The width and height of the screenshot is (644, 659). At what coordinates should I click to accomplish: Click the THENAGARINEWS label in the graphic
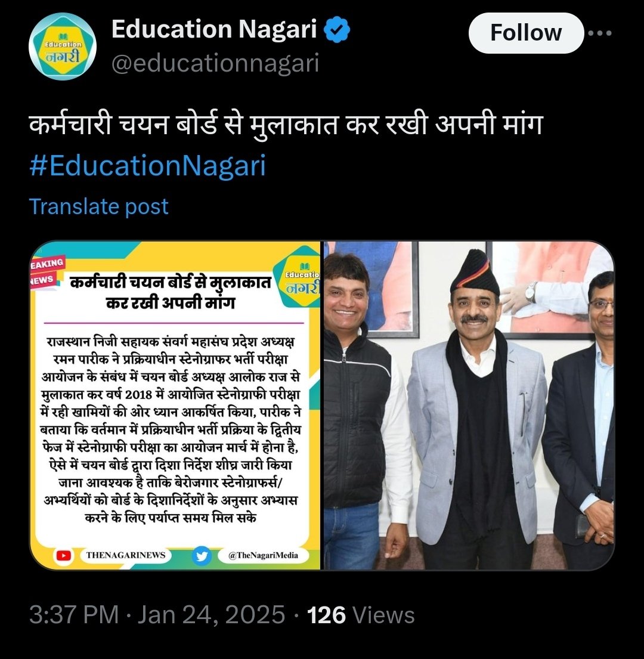point(126,555)
